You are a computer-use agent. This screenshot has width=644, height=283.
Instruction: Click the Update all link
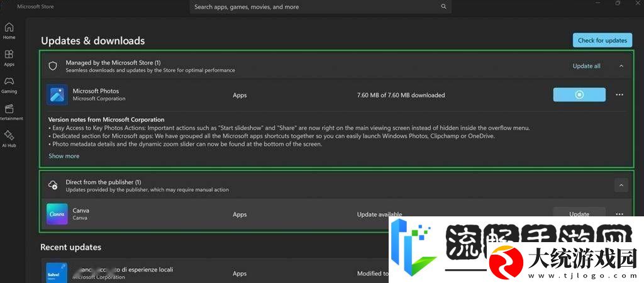pyautogui.click(x=586, y=65)
